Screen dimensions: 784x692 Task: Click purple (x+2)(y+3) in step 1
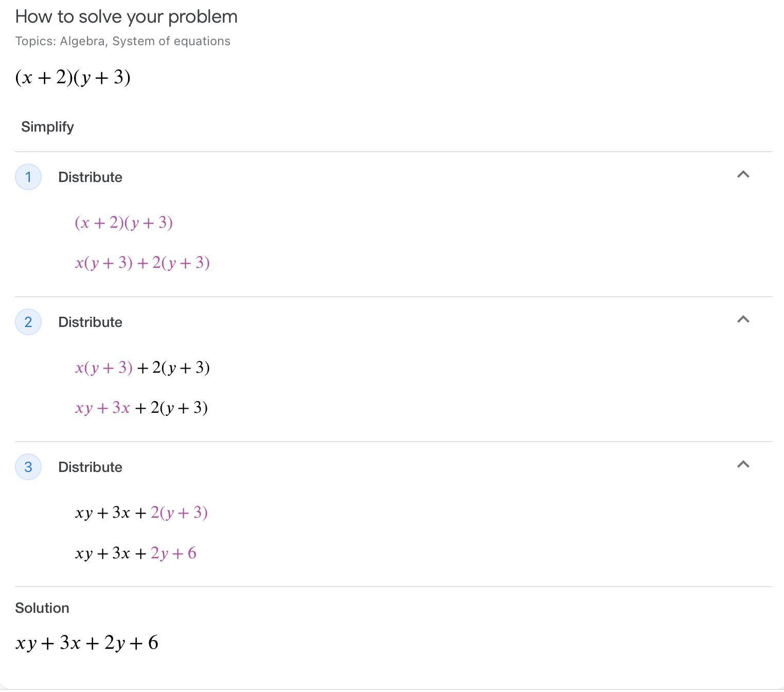point(123,223)
